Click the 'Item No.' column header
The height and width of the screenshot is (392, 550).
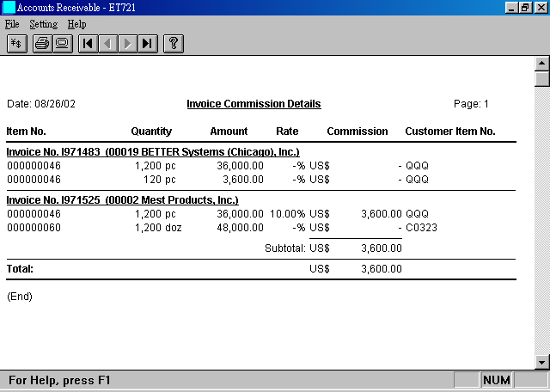[27, 132]
